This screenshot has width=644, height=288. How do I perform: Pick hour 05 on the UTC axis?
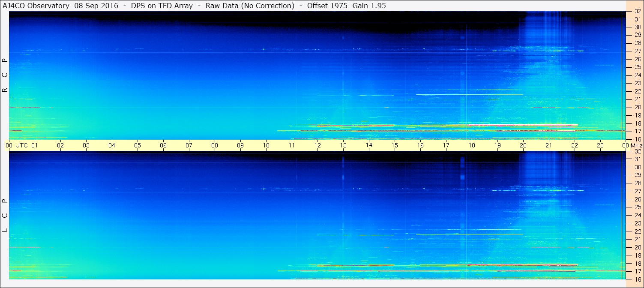coord(138,145)
